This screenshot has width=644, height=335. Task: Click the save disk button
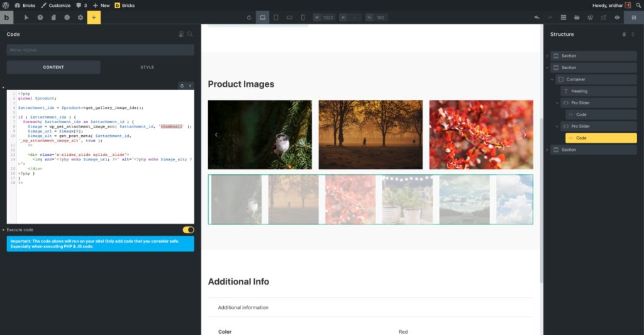[x=634, y=17]
